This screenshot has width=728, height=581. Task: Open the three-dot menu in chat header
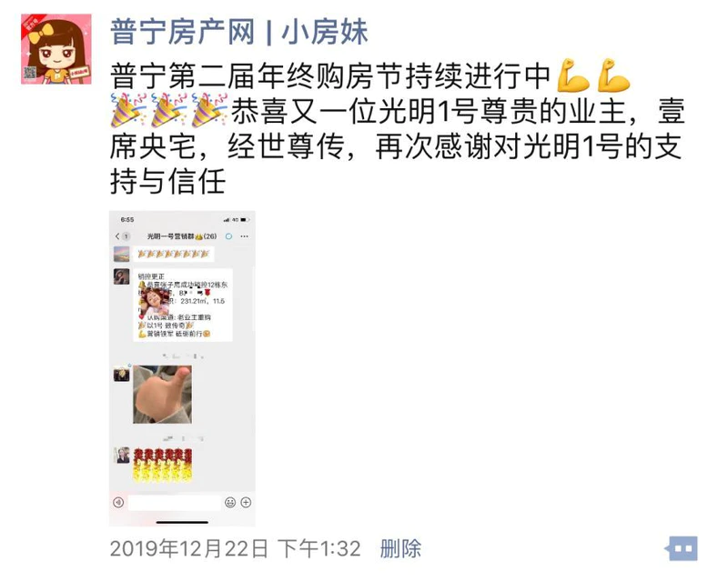[244, 236]
